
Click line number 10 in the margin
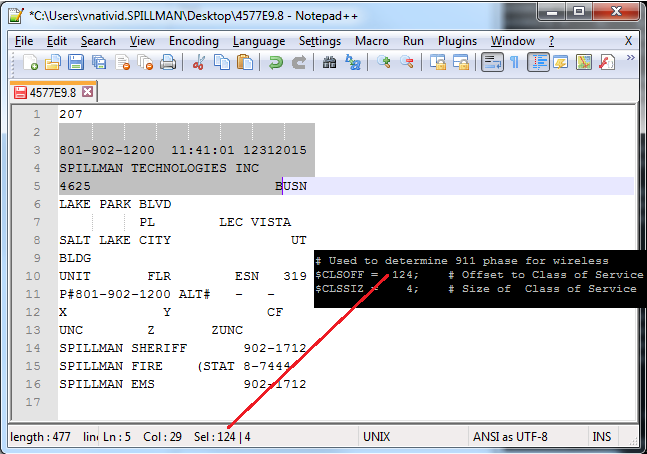pyautogui.click(x=33, y=276)
